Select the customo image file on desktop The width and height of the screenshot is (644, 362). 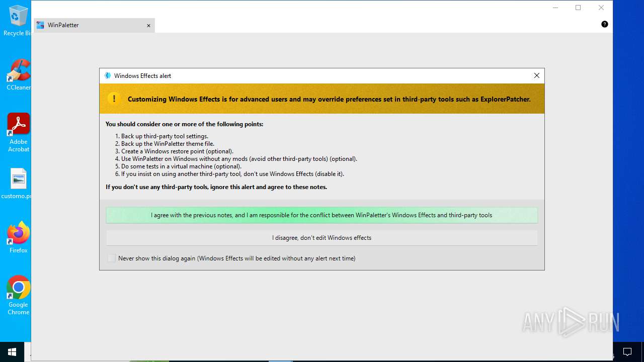pos(18,184)
